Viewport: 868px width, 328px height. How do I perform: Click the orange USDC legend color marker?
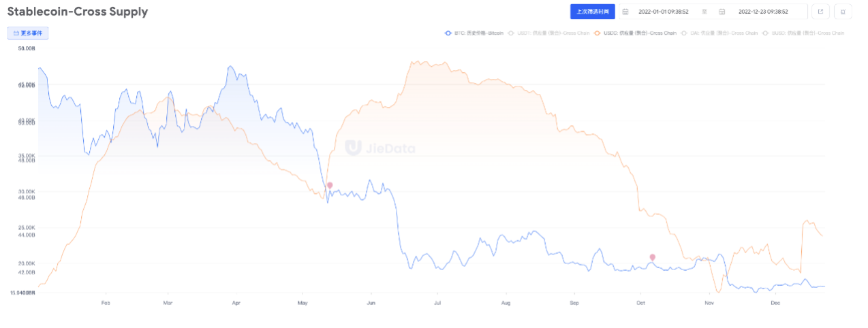(x=598, y=33)
